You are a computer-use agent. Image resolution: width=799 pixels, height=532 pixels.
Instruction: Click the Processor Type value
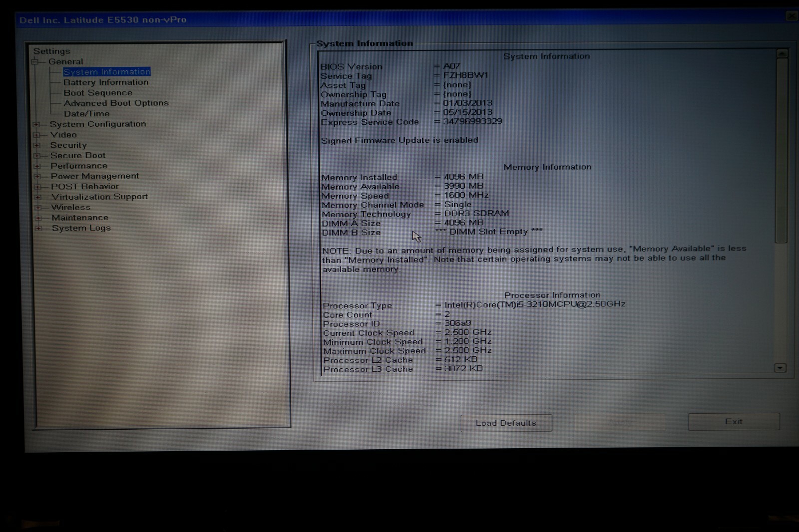[535, 304]
